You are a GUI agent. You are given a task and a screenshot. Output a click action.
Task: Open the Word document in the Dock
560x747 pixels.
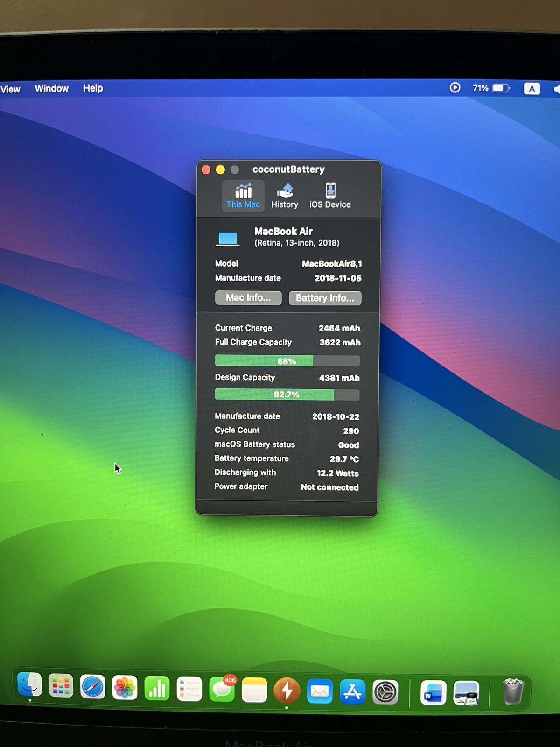[x=433, y=692]
